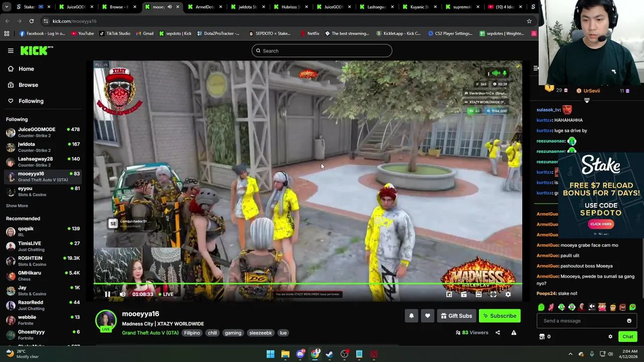
Task: Insert the angry red face emote
Action: pos(622,307)
